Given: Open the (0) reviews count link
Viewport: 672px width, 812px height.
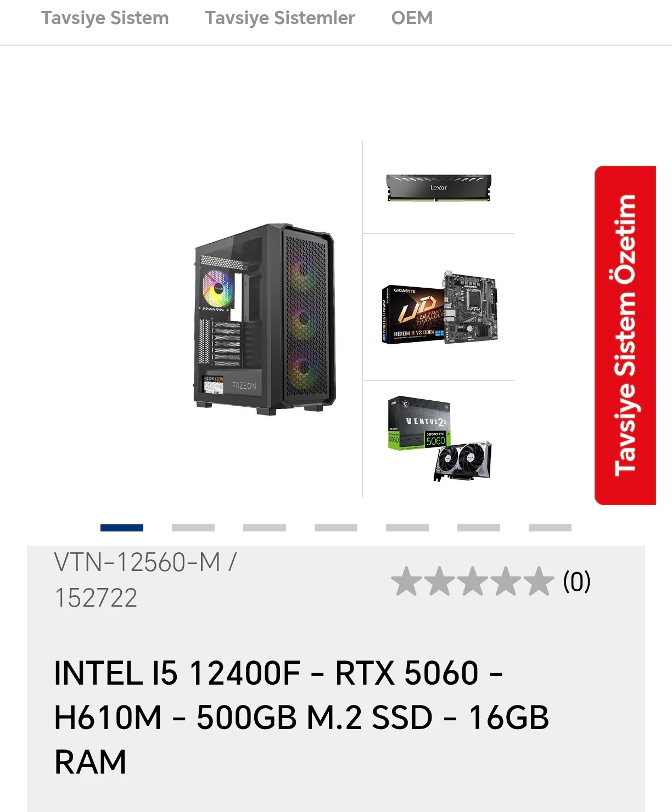Looking at the screenshot, I should (576, 581).
